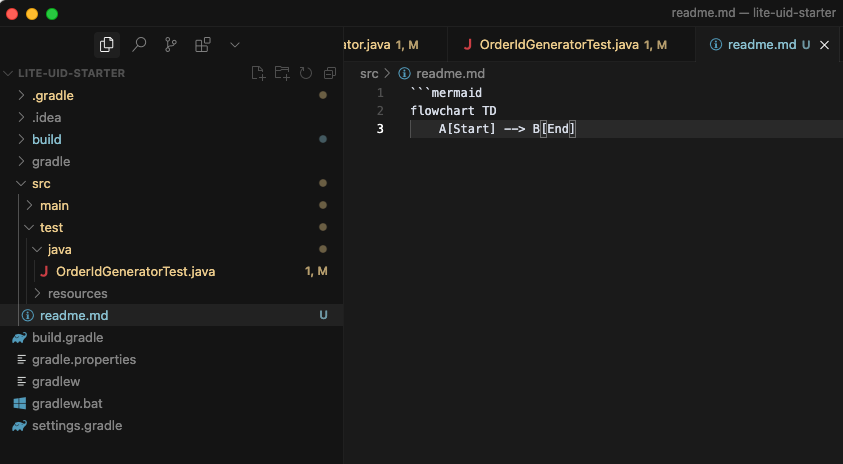Click the src breadcrumb segment
Screen dimensions: 843x464
coord(369,74)
